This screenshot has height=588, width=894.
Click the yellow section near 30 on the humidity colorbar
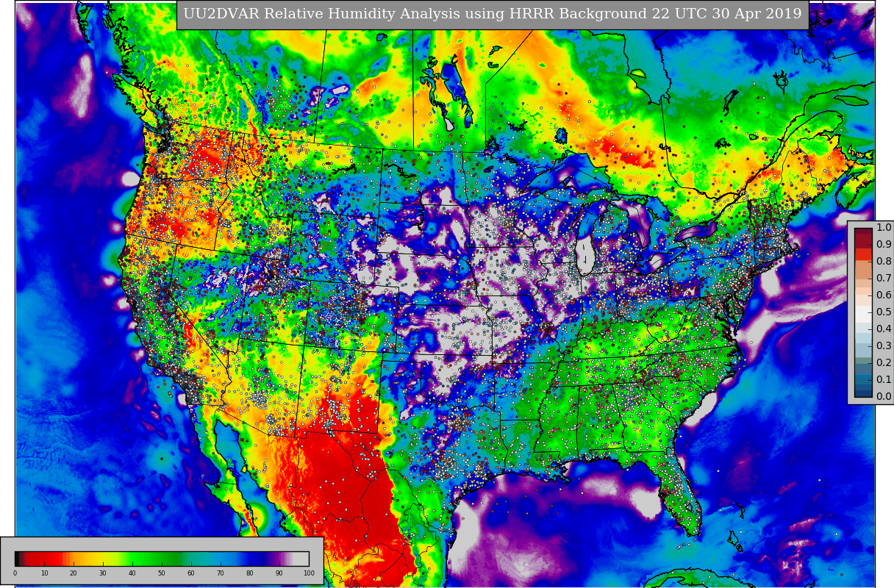[101, 559]
